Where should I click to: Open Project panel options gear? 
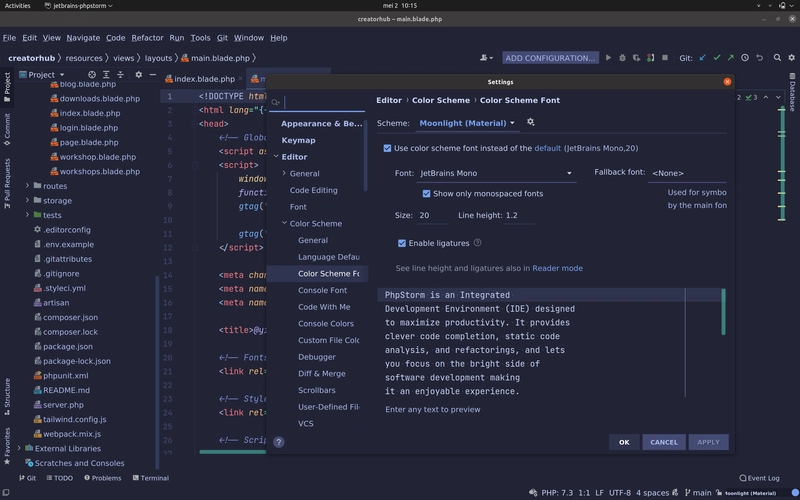coord(138,74)
